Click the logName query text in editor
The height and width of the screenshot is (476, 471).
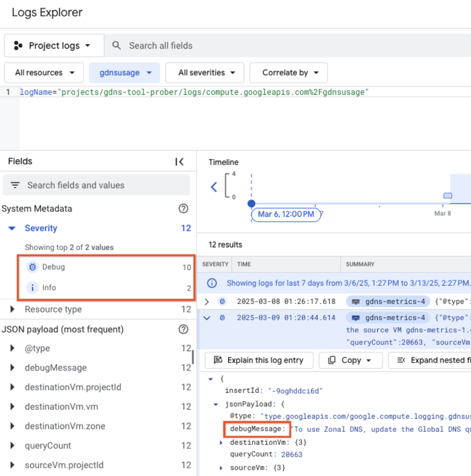[194, 92]
